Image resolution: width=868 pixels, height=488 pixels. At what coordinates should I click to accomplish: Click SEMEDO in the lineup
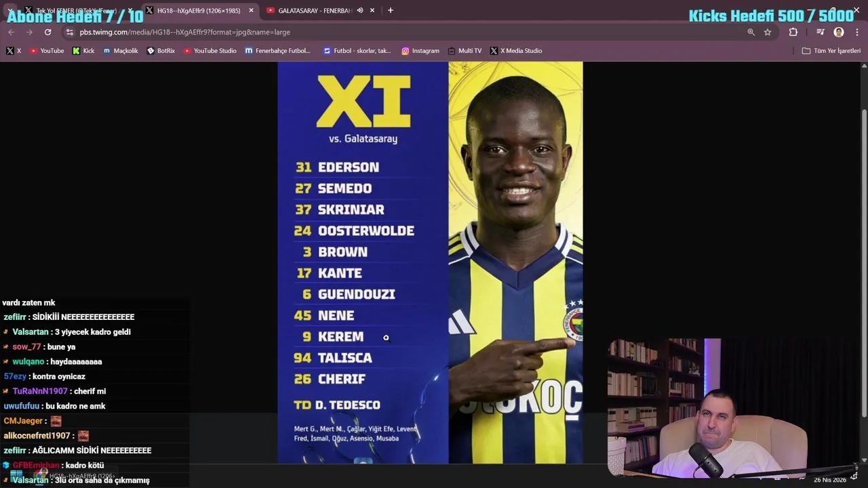click(344, 188)
